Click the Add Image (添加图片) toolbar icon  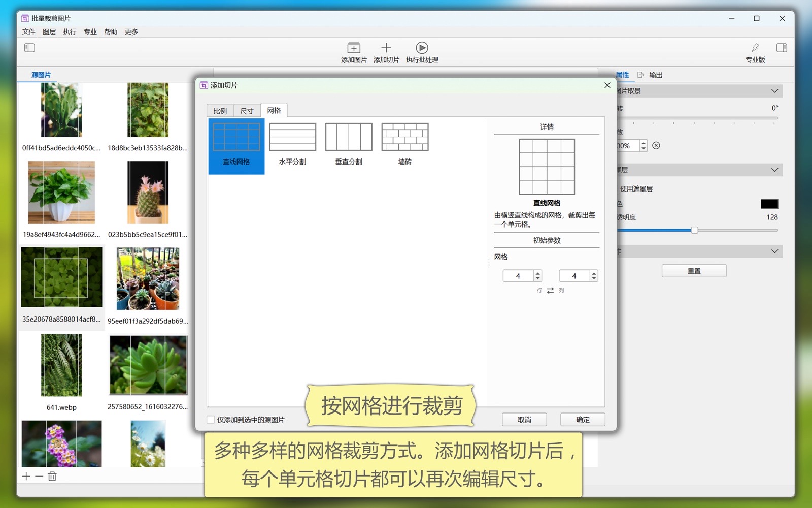[353, 48]
